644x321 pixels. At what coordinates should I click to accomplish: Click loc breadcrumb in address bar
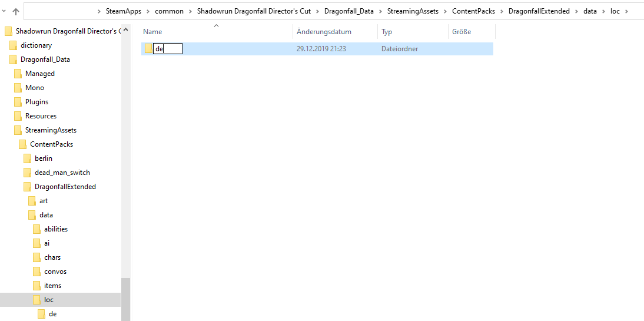[x=615, y=12]
